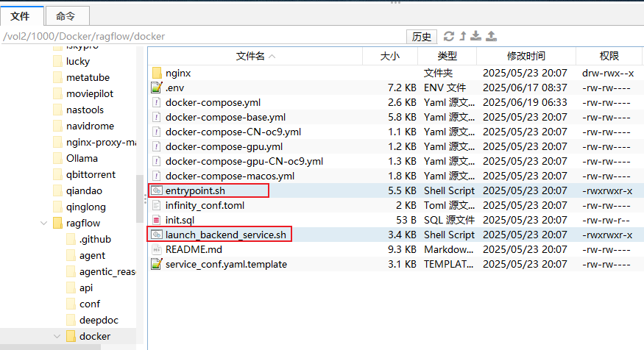Select file name entrypoint.sh
This screenshot has height=350, width=644.
(195, 190)
